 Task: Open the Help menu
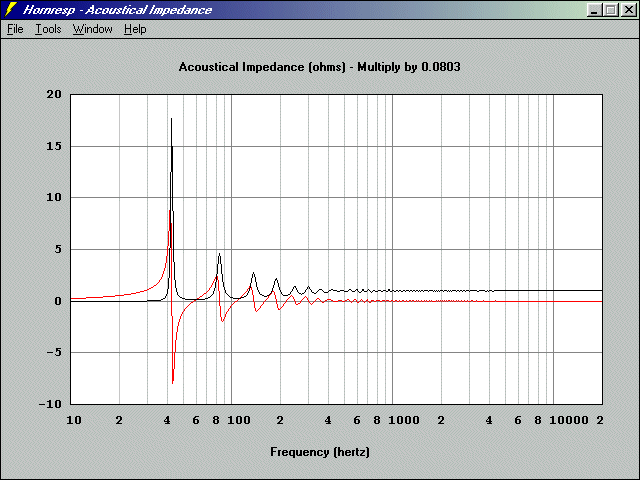pyautogui.click(x=135, y=29)
